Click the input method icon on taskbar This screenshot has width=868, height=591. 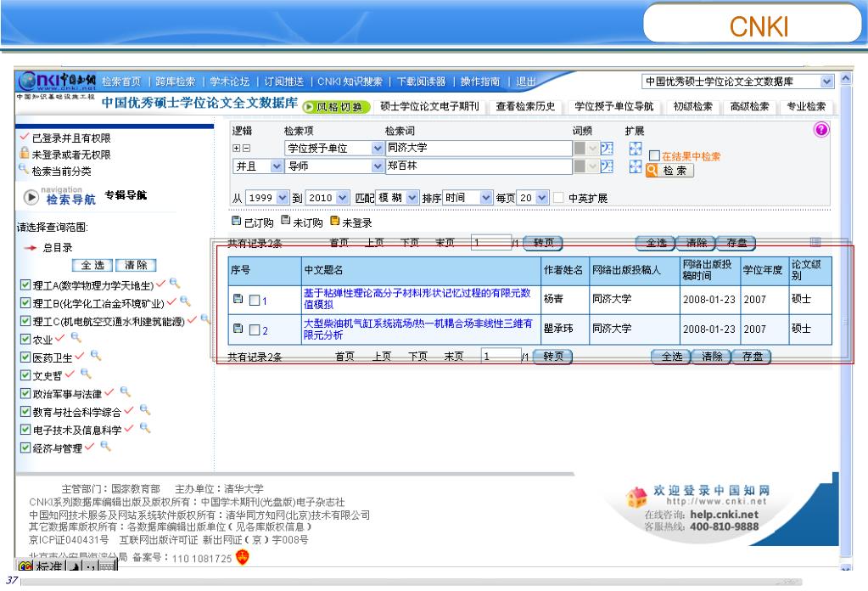[x=25, y=567]
